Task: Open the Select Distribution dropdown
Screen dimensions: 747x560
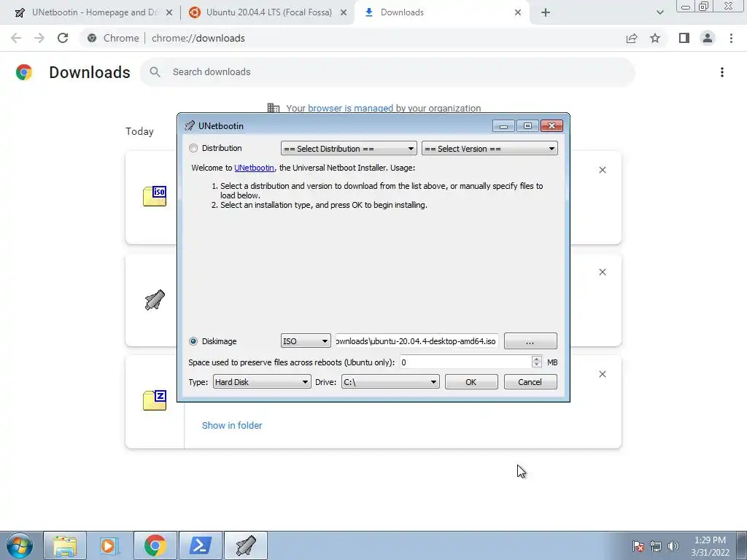Action: (349, 149)
